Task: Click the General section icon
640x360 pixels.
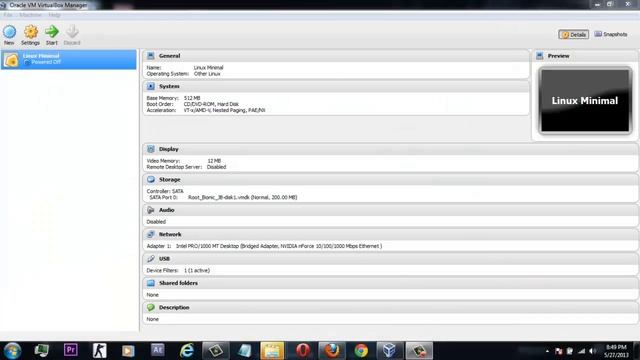Action: [151, 56]
